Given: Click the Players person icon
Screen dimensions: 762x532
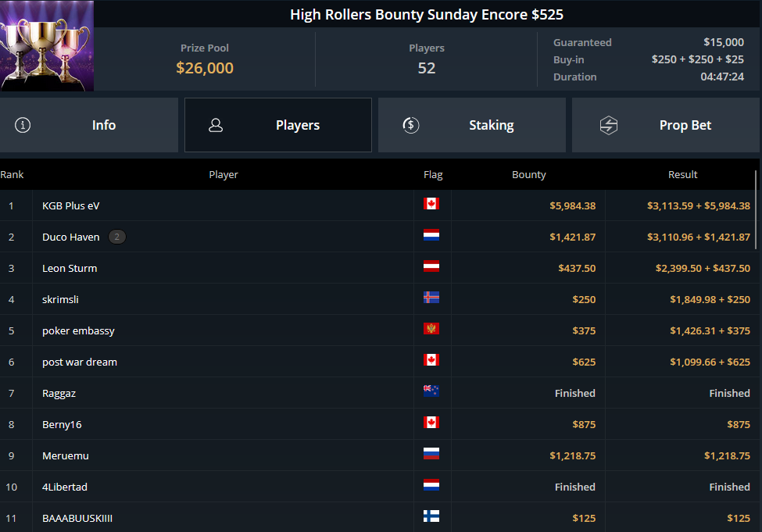Looking at the screenshot, I should [x=216, y=125].
